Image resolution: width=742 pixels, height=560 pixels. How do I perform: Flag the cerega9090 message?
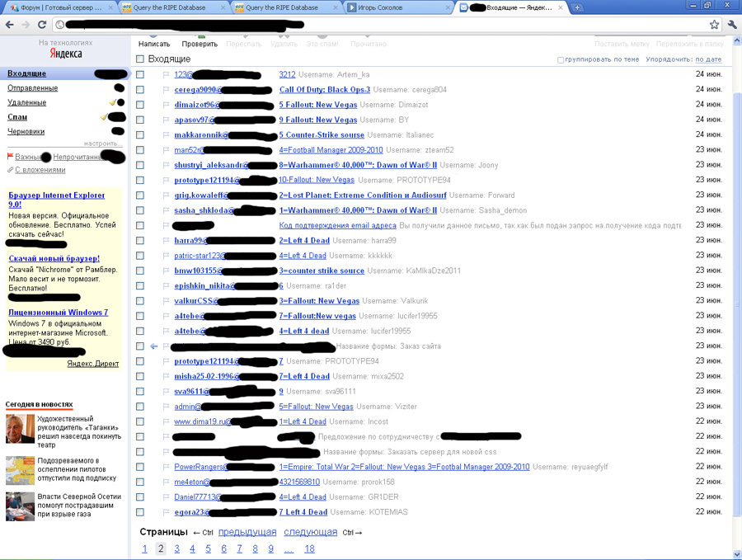[166, 89]
